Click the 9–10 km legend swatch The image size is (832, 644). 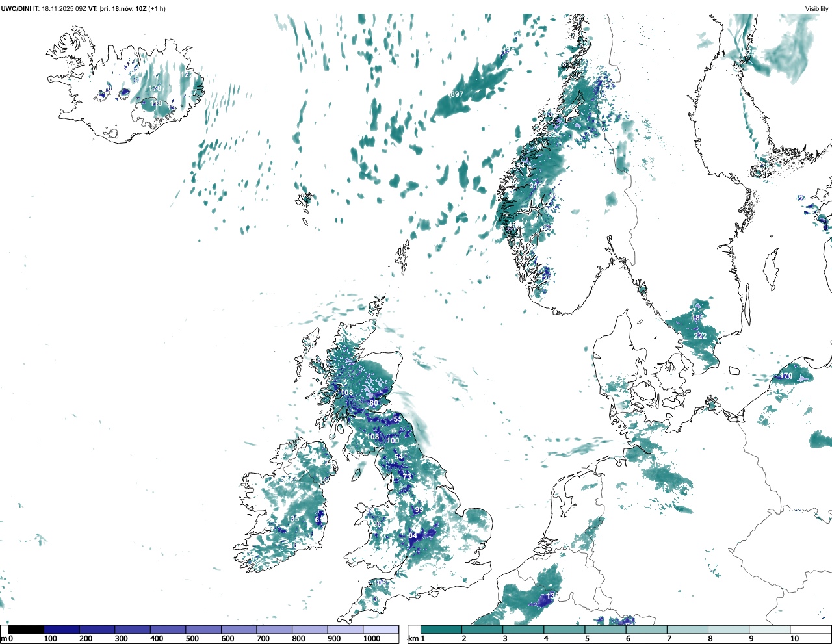pos(769,630)
